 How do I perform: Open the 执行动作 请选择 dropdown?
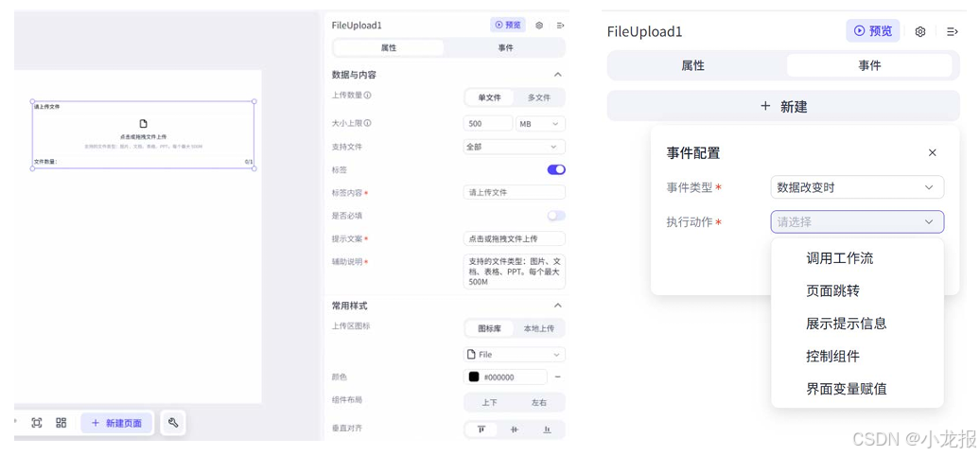(x=857, y=221)
